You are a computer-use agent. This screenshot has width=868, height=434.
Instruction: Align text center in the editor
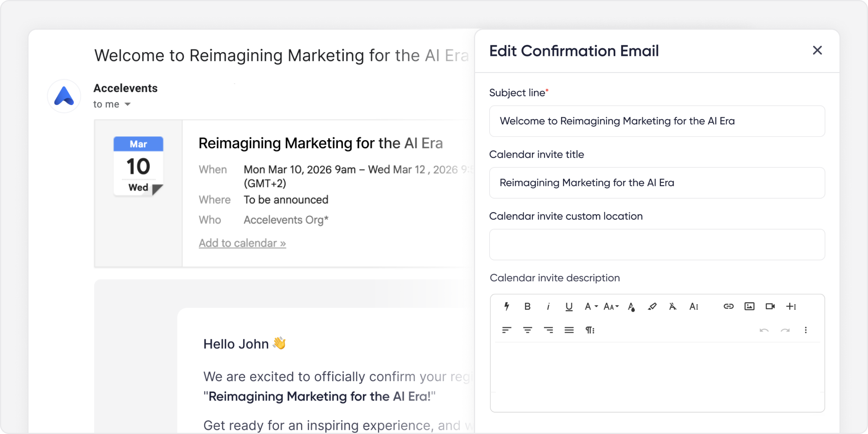point(527,330)
